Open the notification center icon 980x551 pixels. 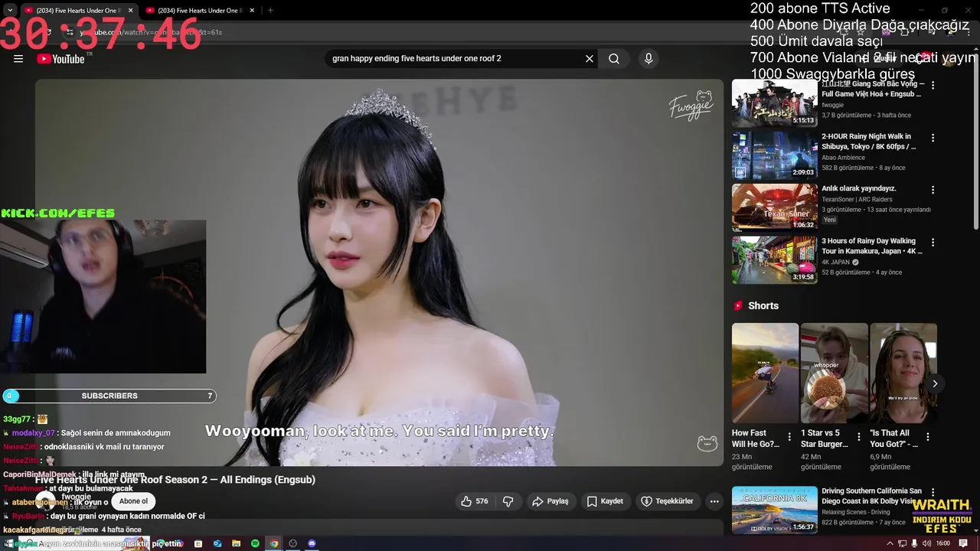click(x=964, y=543)
